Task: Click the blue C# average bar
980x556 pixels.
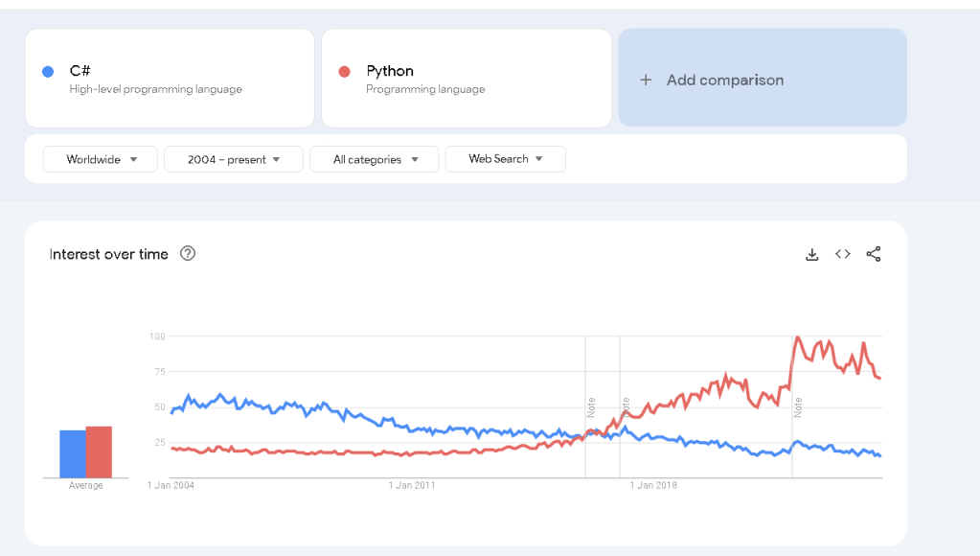Action: coord(73,454)
